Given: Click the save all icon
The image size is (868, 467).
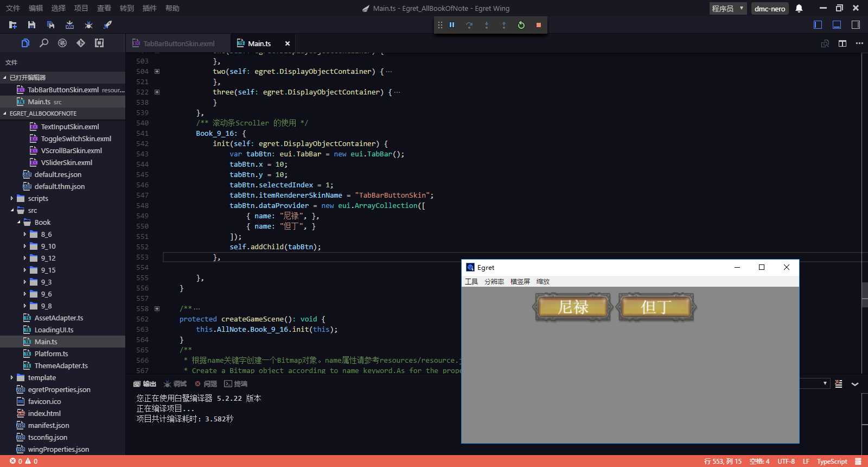Looking at the screenshot, I should (50, 25).
